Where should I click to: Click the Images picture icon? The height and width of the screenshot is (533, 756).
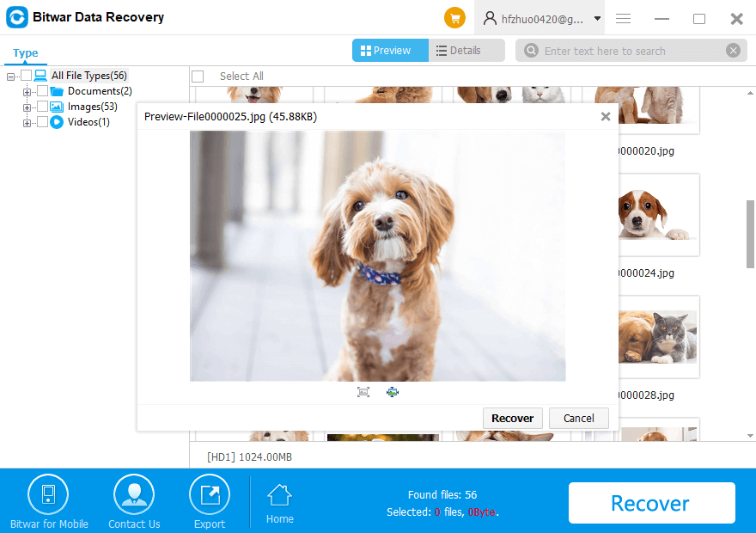click(x=57, y=107)
